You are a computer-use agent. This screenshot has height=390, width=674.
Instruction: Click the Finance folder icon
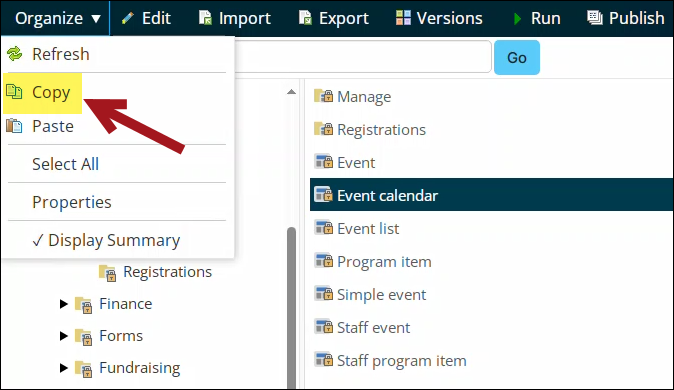(83, 305)
